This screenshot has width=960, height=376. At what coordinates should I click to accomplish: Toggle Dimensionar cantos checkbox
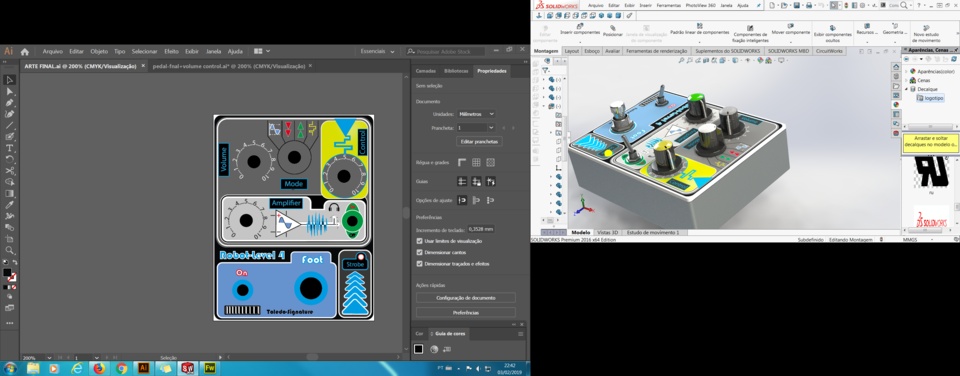click(x=419, y=252)
